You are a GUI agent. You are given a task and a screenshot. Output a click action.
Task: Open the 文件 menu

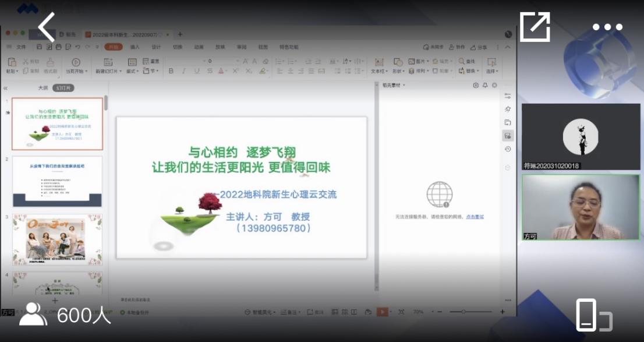21,47
